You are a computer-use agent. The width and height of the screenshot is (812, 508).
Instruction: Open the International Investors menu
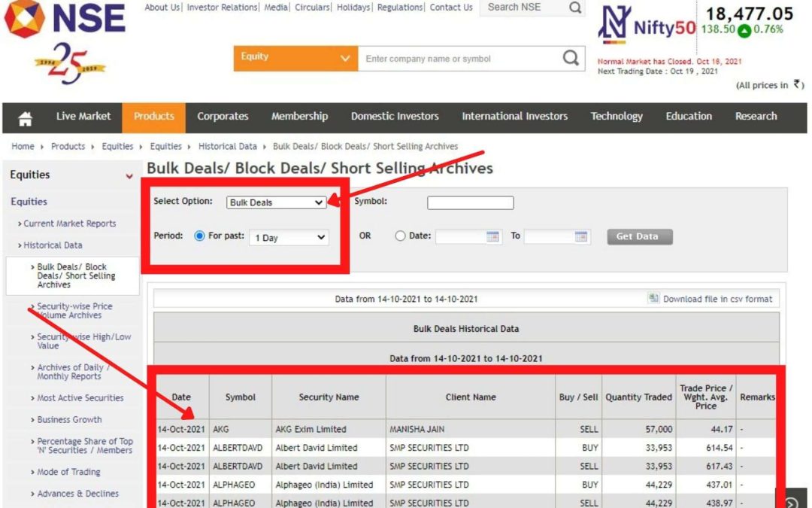(515, 116)
